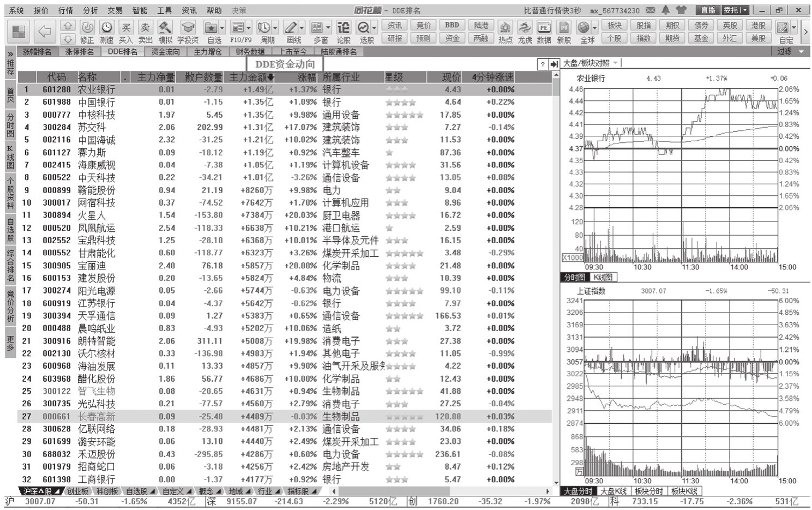Click the notification bell icon
This screenshot has height=510, width=812.
(x=666, y=10)
